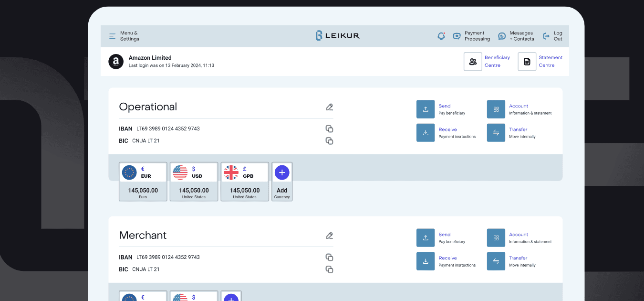Select the GPB pound currency card
Screen dimensions: 644x301
click(x=245, y=182)
